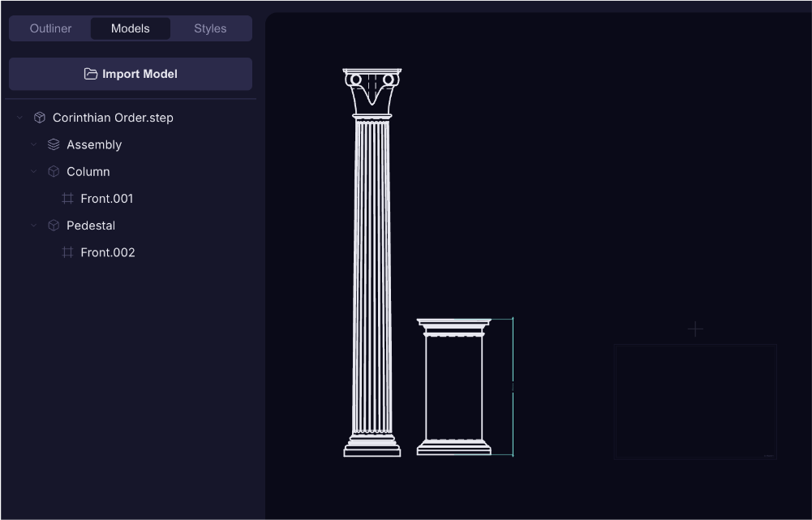Image resolution: width=812 pixels, height=520 pixels.
Task: Select the Front.001 view label
Action: [x=107, y=199]
